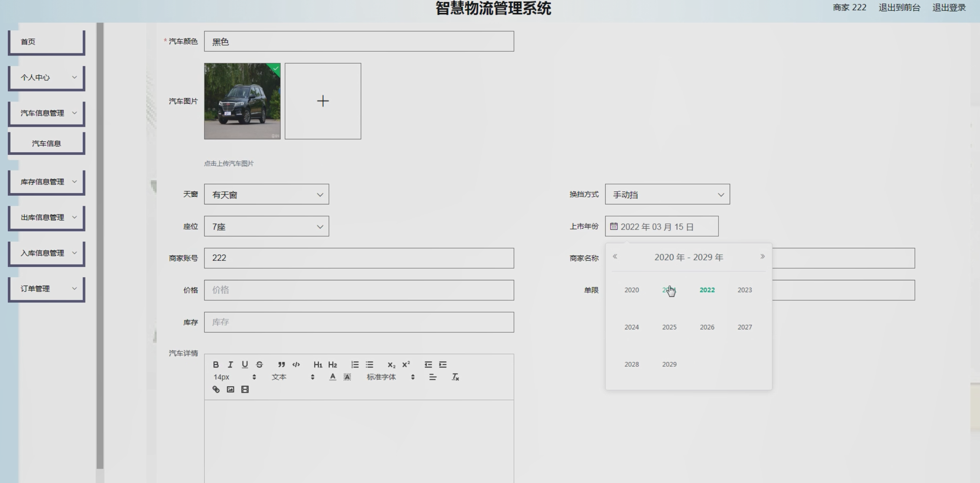Screen dimensions: 980x483
Task: Open the 换挡方式 dropdown
Action: [x=667, y=194]
